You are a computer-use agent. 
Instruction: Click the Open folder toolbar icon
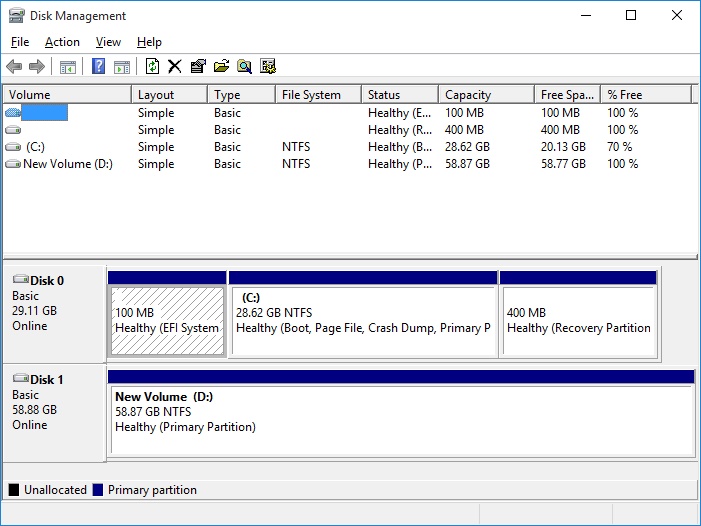(x=221, y=67)
